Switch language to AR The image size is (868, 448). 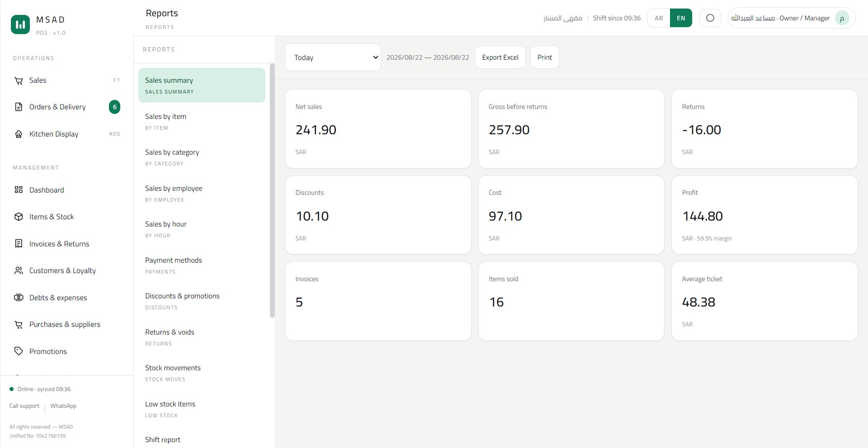click(659, 18)
